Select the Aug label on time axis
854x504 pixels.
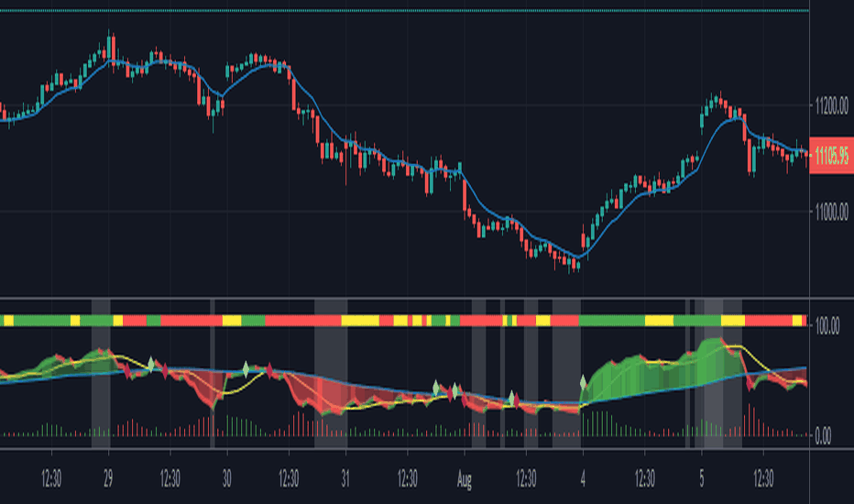point(464,480)
